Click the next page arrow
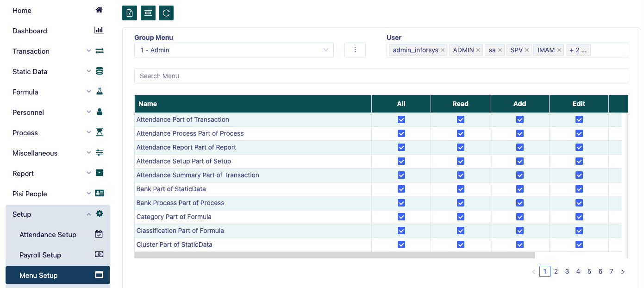 coord(623,272)
